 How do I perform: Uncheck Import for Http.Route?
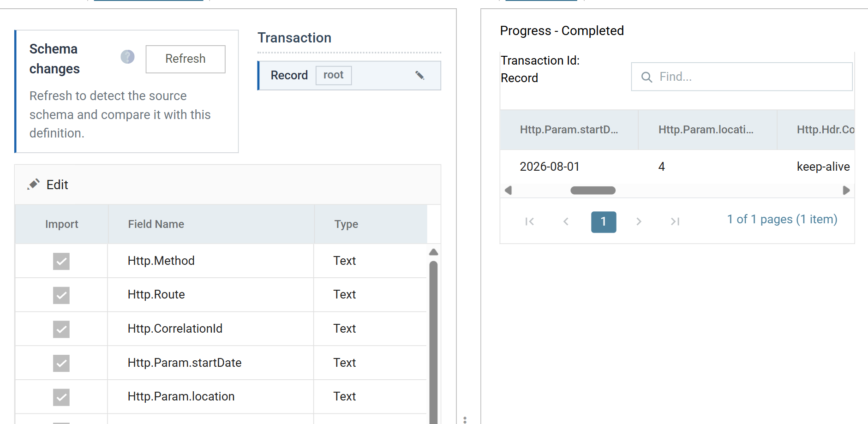point(61,295)
